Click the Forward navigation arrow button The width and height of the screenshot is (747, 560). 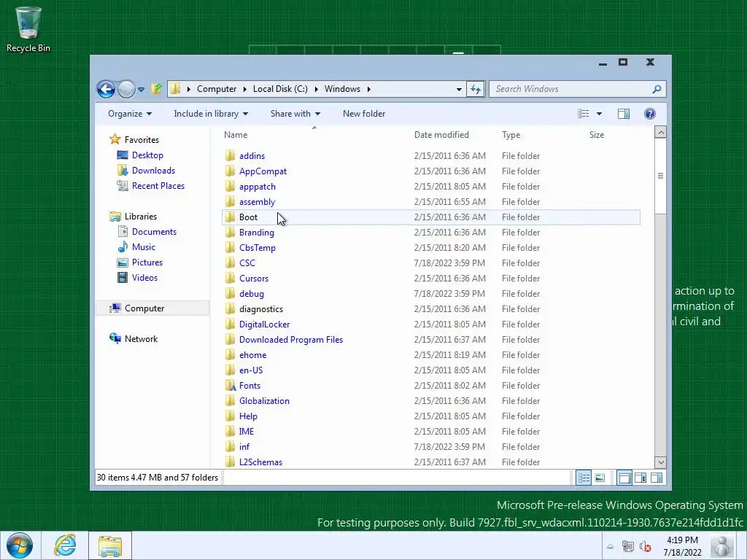click(126, 89)
